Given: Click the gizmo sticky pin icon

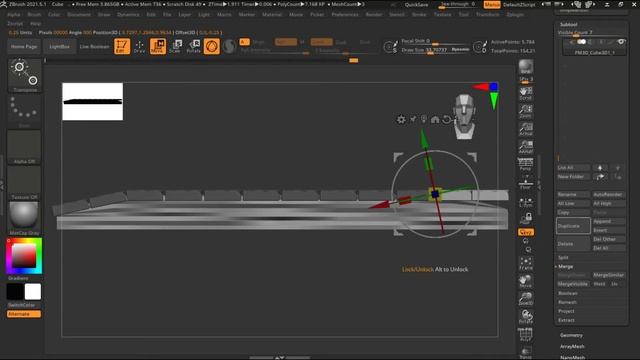Looking at the screenshot, I should click(413, 119).
